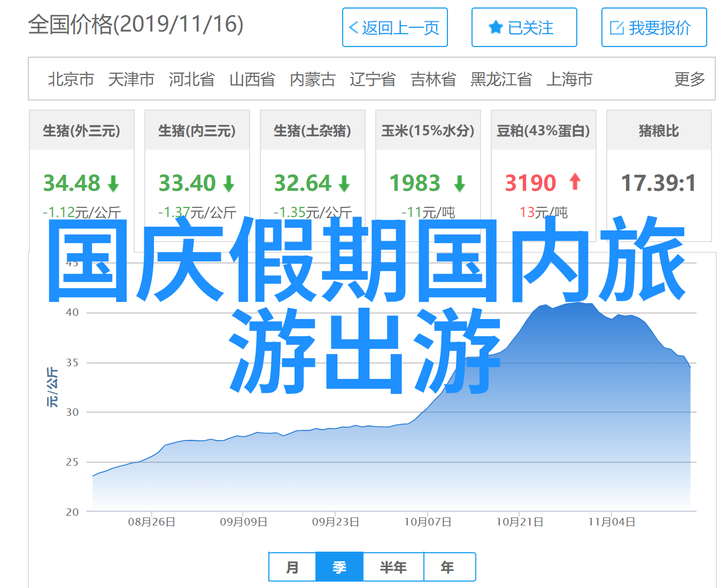Open the 豆粕(43%蛋白) price tab
This screenshot has width=727, height=588.
[x=543, y=131]
